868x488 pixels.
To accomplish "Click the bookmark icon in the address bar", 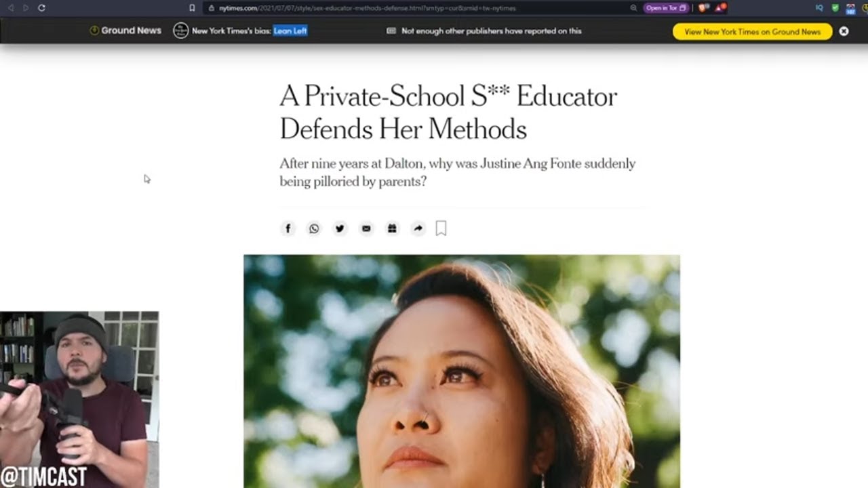I will (192, 8).
